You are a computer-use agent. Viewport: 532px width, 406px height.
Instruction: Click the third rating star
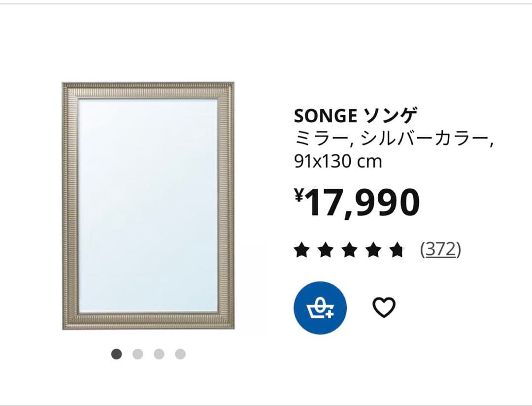pos(349,250)
